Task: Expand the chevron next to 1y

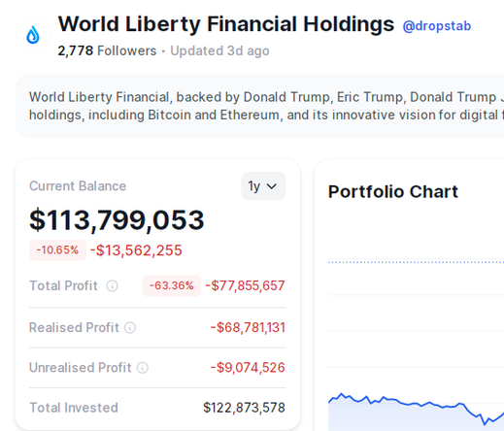Action: coord(272,186)
